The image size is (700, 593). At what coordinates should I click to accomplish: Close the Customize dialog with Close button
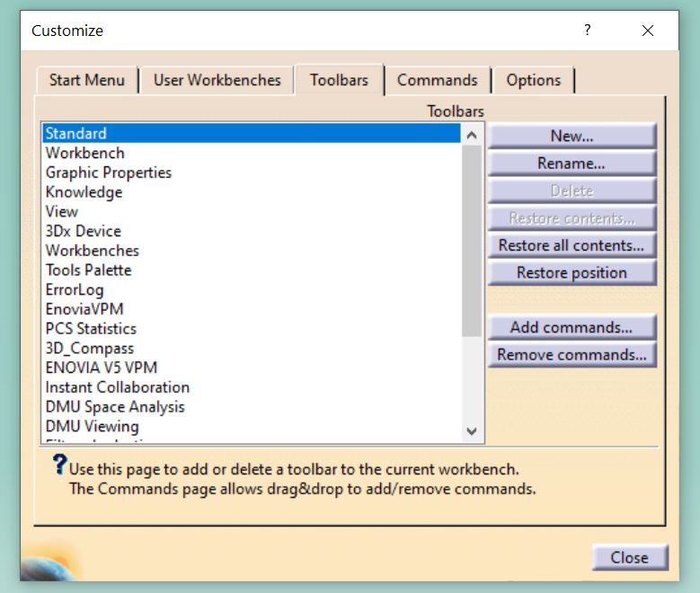click(x=629, y=557)
